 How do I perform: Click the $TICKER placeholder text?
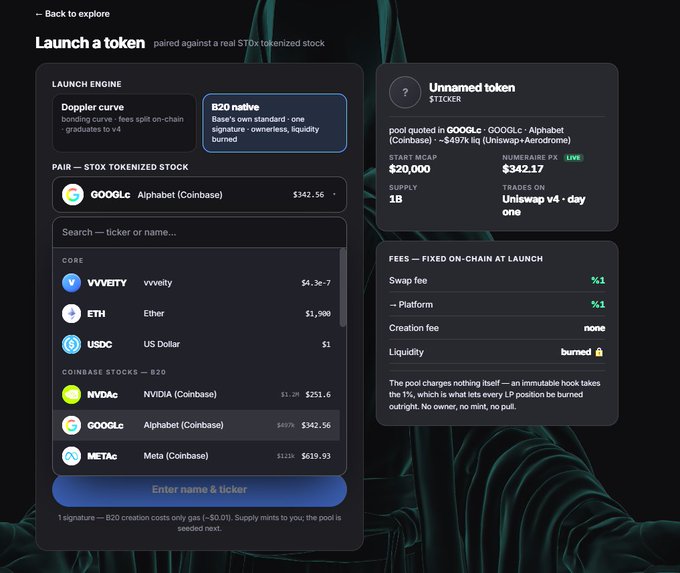(x=445, y=99)
